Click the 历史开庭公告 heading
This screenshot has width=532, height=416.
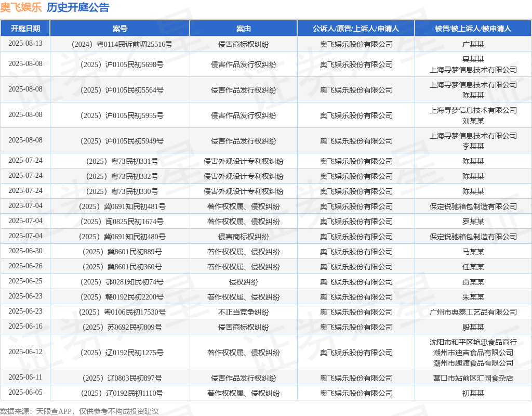tap(78, 7)
